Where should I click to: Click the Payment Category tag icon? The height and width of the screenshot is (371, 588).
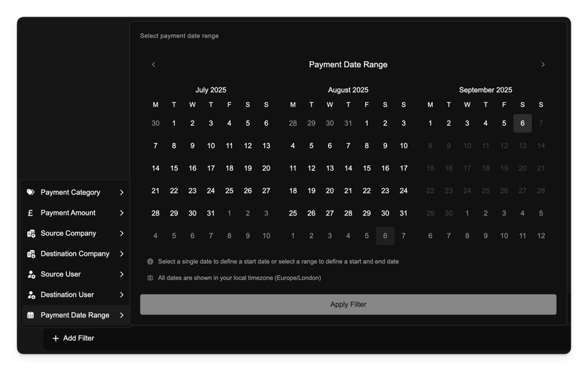coord(30,193)
